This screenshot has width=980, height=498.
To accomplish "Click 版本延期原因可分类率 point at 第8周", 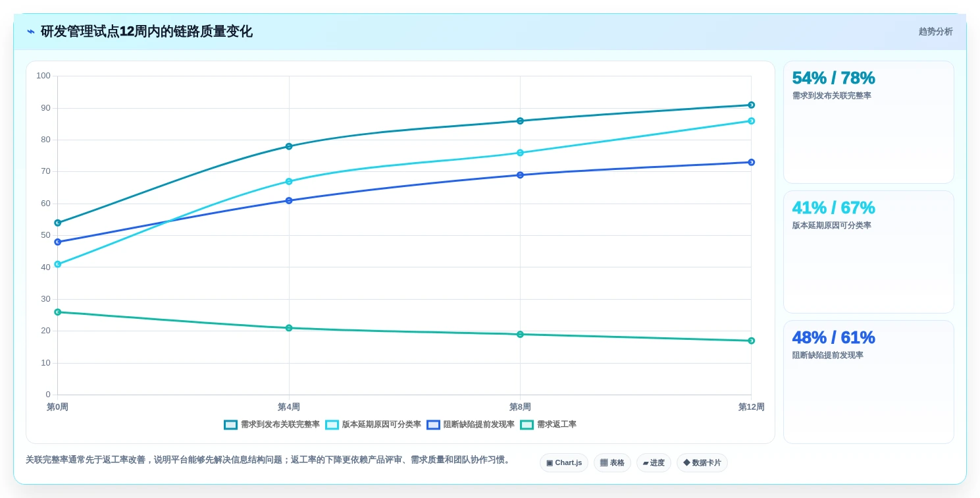I will pos(520,153).
